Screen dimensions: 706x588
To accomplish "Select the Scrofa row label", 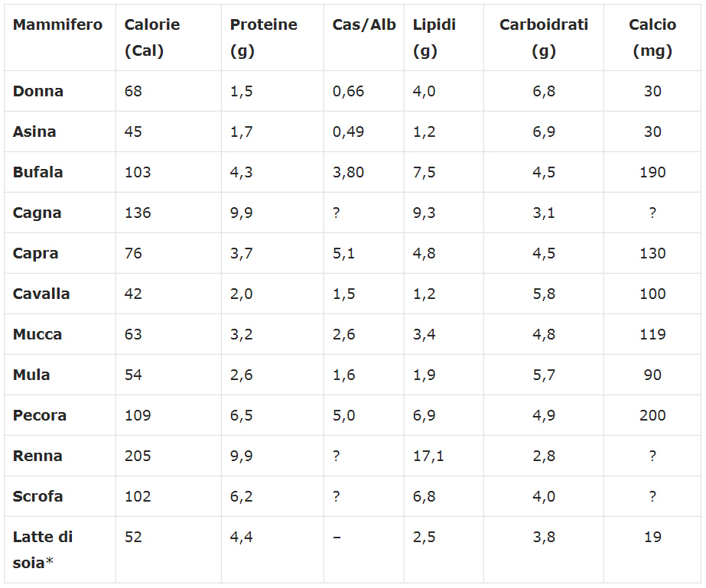I will pyautogui.click(x=37, y=496).
